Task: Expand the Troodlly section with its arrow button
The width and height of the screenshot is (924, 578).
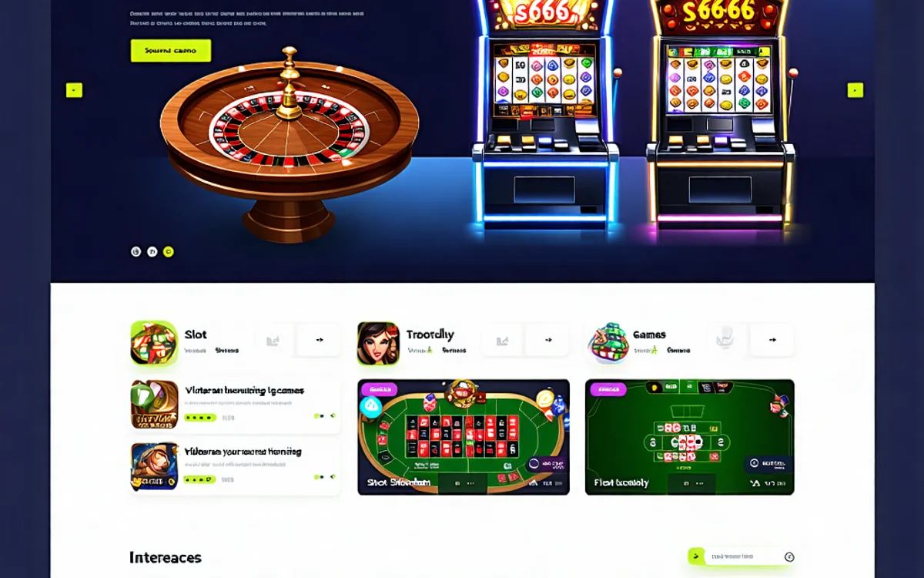Action: (547, 340)
